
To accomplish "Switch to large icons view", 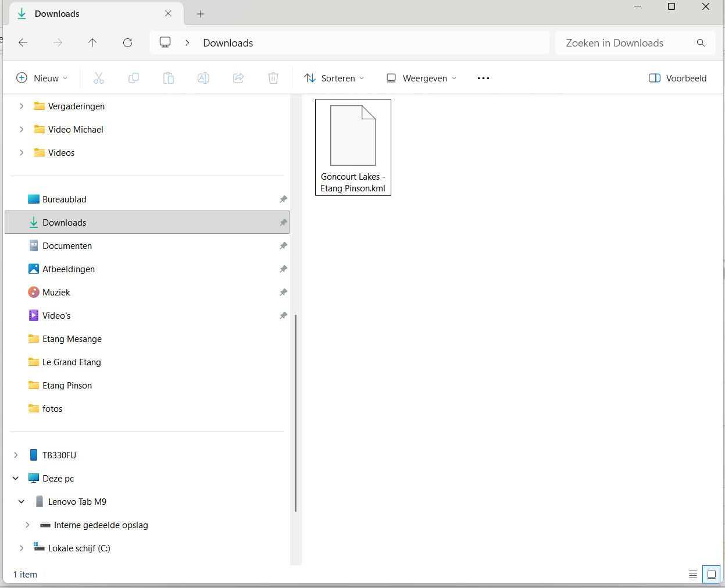I will pyautogui.click(x=711, y=575).
